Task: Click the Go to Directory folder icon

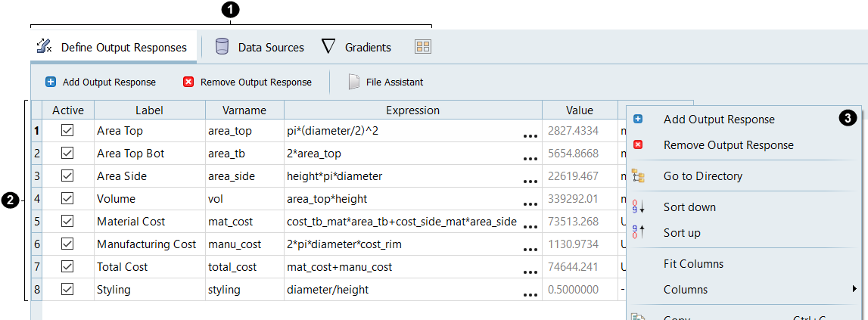Action: pyautogui.click(x=638, y=176)
